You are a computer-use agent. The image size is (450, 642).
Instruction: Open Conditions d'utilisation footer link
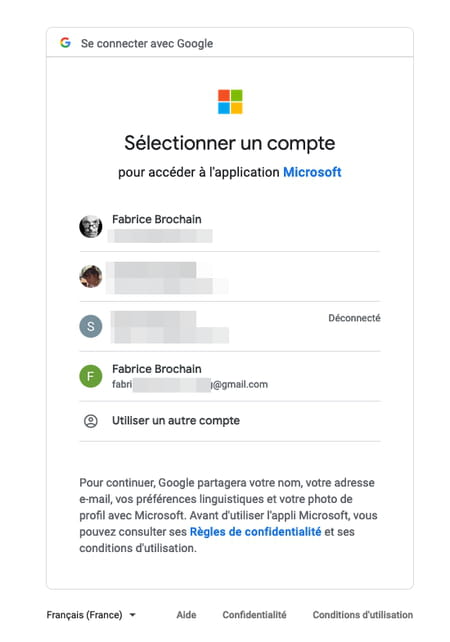(363, 615)
